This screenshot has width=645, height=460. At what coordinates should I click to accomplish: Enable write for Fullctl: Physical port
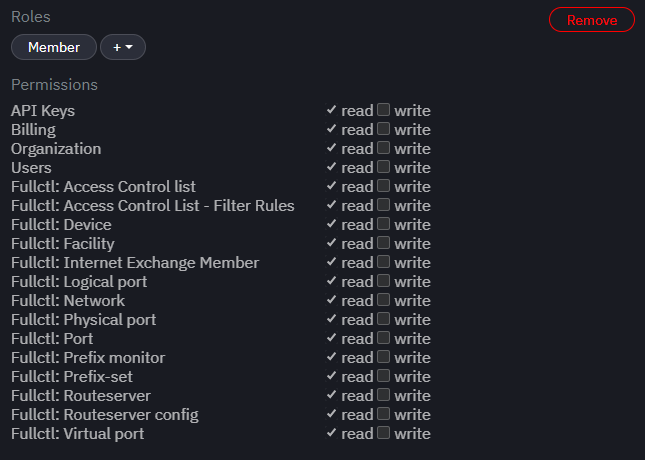(x=383, y=319)
